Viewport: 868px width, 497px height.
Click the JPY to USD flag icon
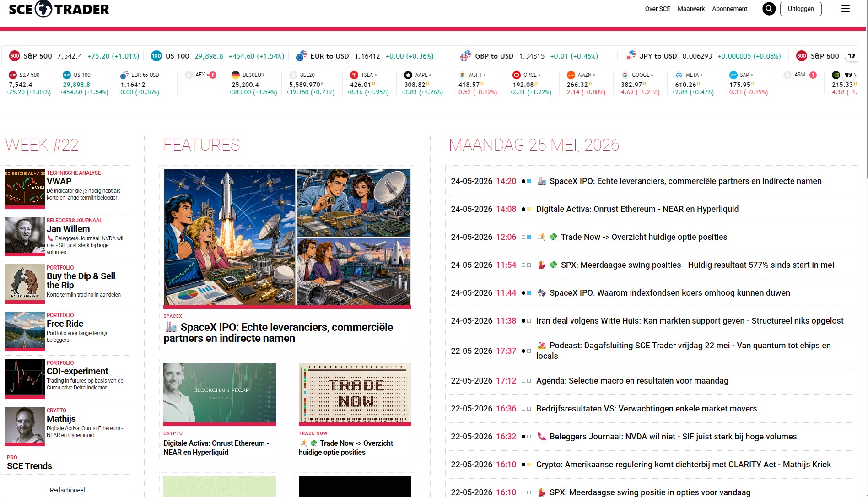click(631, 56)
